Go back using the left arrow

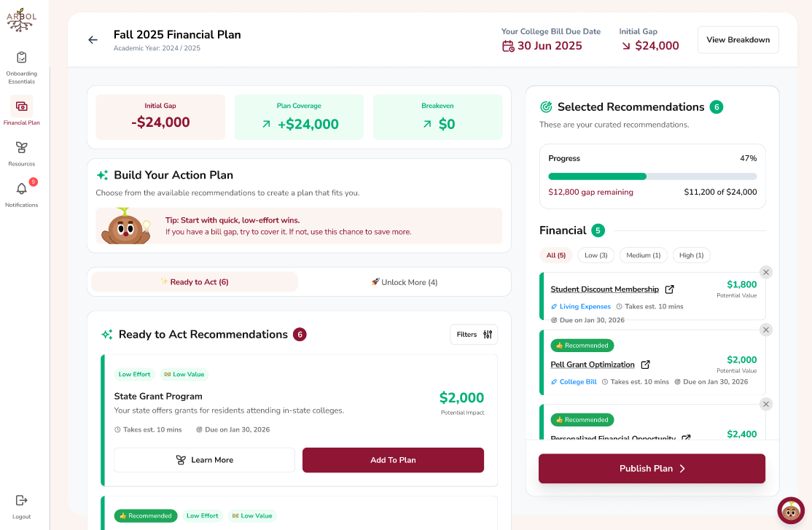tap(93, 40)
